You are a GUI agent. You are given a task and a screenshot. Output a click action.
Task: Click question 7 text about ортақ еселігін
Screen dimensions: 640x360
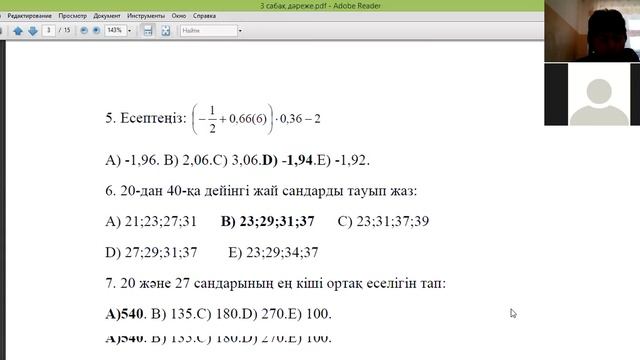click(x=276, y=283)
